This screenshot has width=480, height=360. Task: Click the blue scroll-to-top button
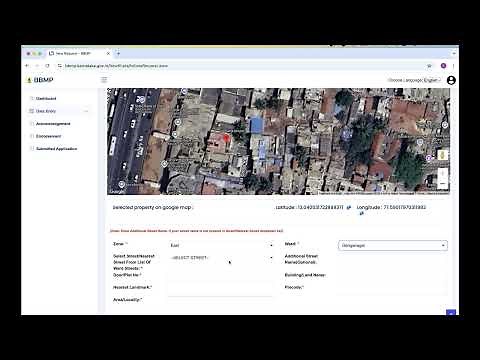point(451,313)
